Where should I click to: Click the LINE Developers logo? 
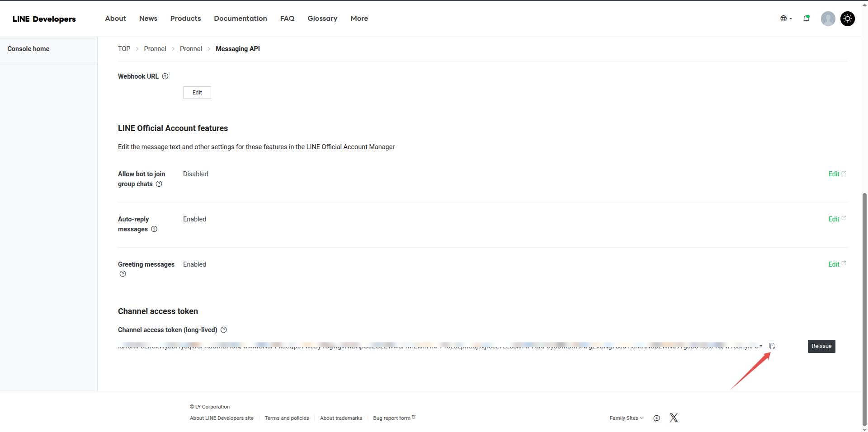coord(44,19)
